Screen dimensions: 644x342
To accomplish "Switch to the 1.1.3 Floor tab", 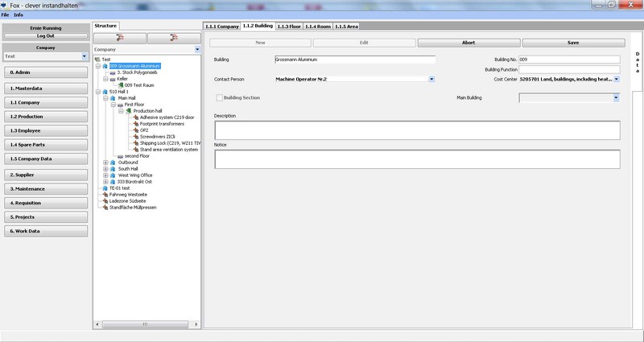I will click(288, 26).
